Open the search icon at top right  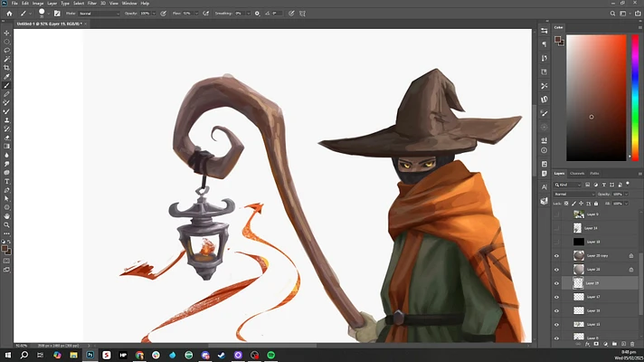612,14
